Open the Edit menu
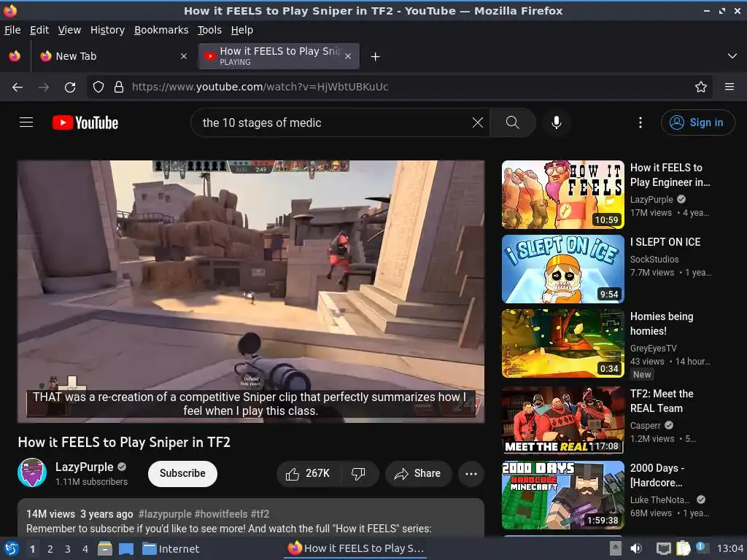The image size is (747, 560). 39,30
